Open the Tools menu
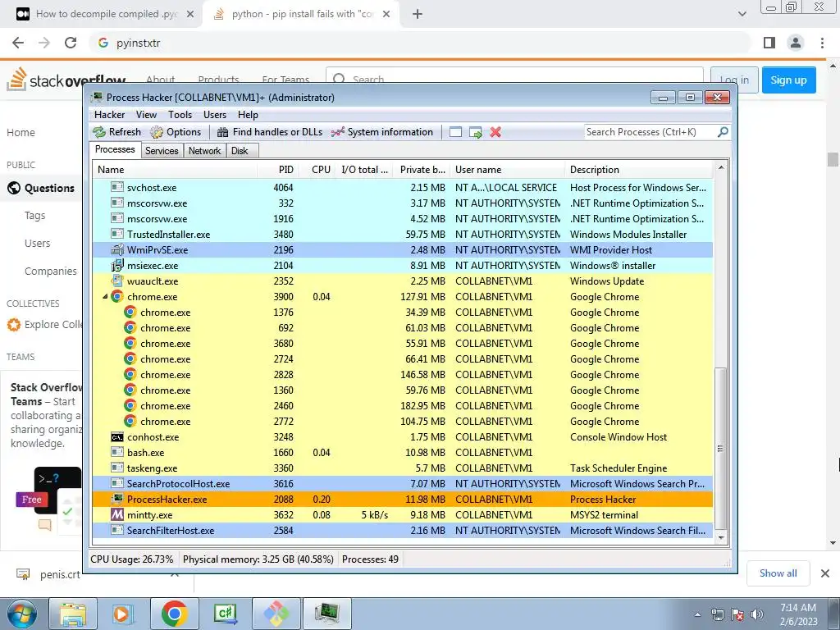840x630 pixels. pos(180,115)
